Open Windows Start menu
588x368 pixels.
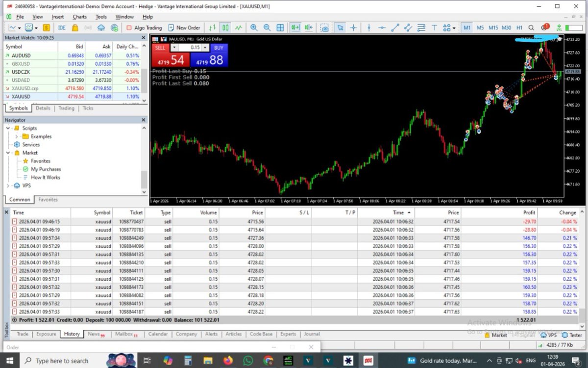[x=10, y=361]
